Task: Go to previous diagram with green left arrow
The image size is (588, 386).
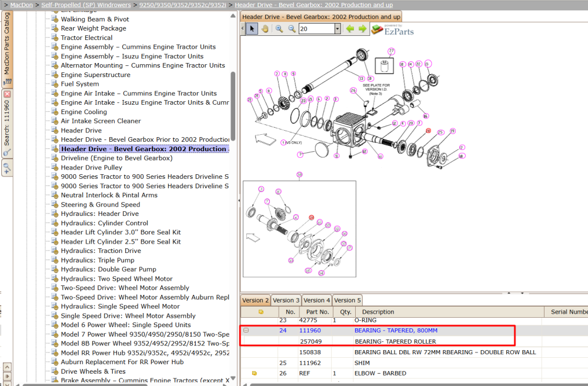Action: click(350, 28)
